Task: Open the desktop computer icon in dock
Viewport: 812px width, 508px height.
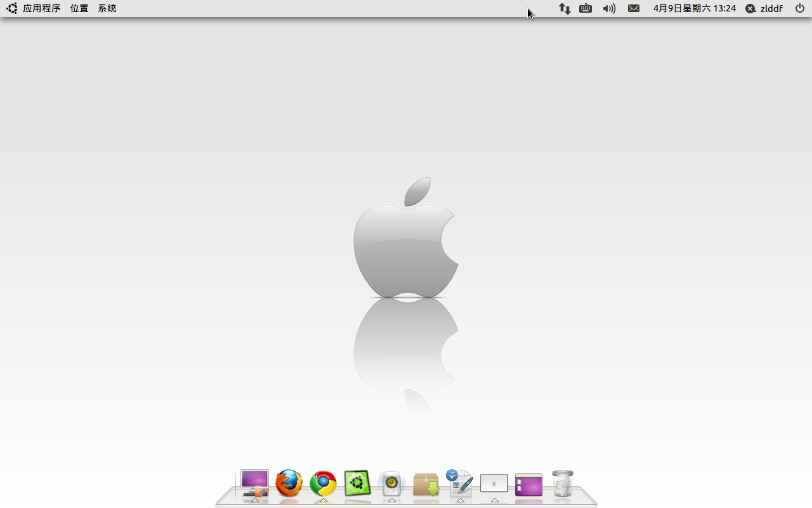Action: click(255, 483)
